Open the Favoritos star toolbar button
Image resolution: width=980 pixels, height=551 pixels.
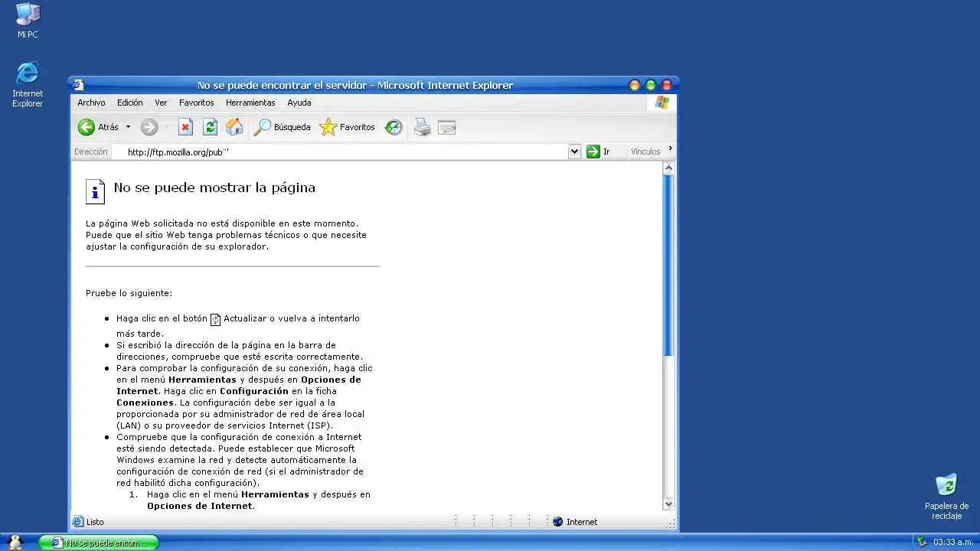(348, 127)
